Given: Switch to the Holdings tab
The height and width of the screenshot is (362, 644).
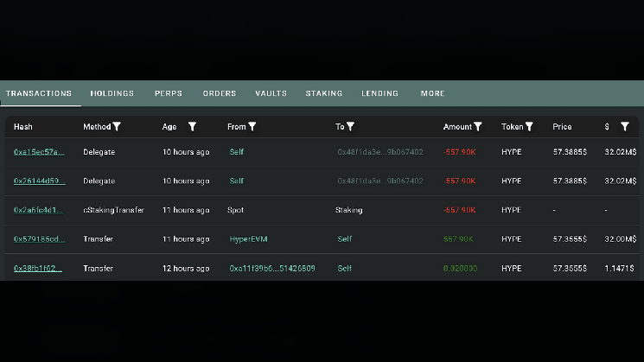Looking at the screenshot, I should click(112, 93).
